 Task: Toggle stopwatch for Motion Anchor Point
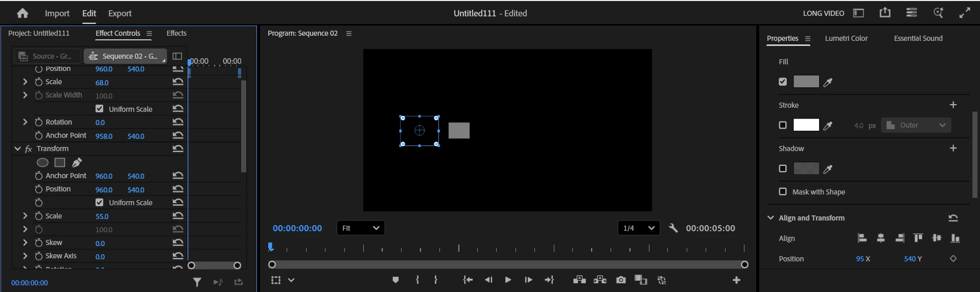tap(39, 135)
